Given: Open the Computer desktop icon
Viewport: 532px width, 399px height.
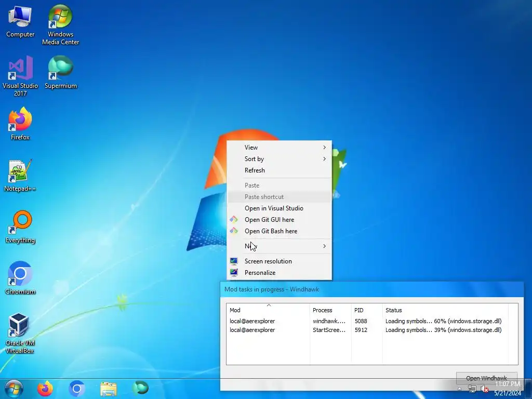Looking at the screenshot, I should 20,22.
